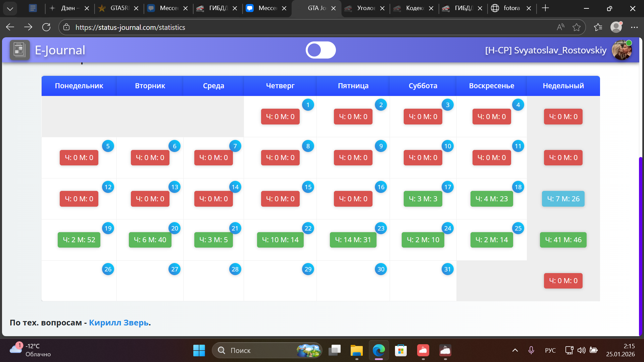This screenshot has width=644, height=362.
Task: Click the light blue Ч: 7 М: 26 badge
Action: tap(563, 199)
